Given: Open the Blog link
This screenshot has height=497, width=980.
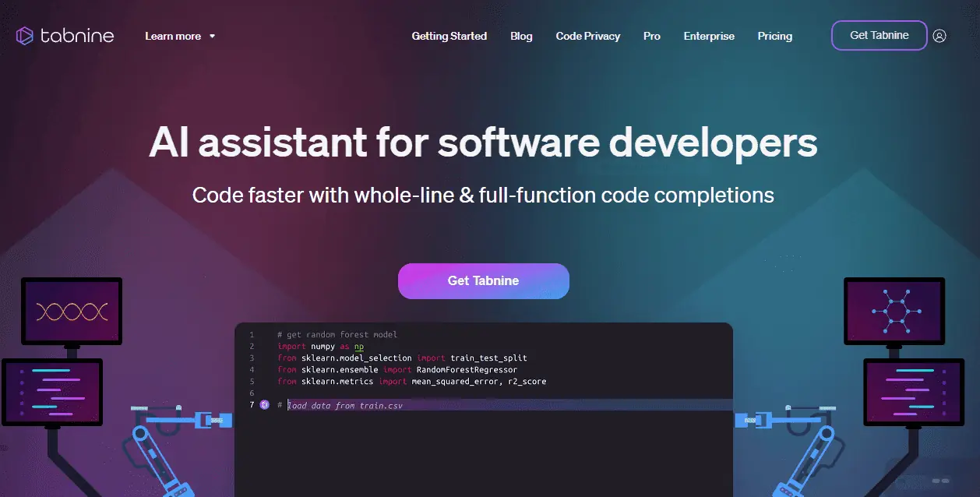Looking at the screenshot, I should (x=521, y=36).
